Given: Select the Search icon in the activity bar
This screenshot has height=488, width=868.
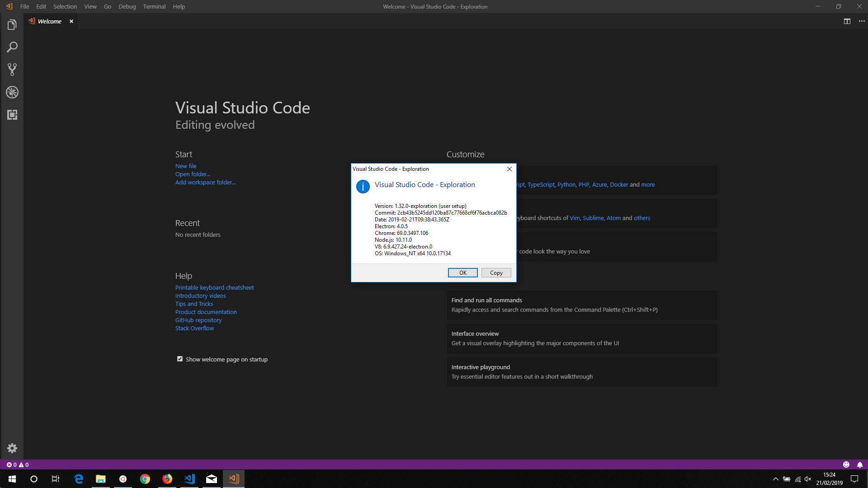Looking at the screenshot, I should point(12,47).
